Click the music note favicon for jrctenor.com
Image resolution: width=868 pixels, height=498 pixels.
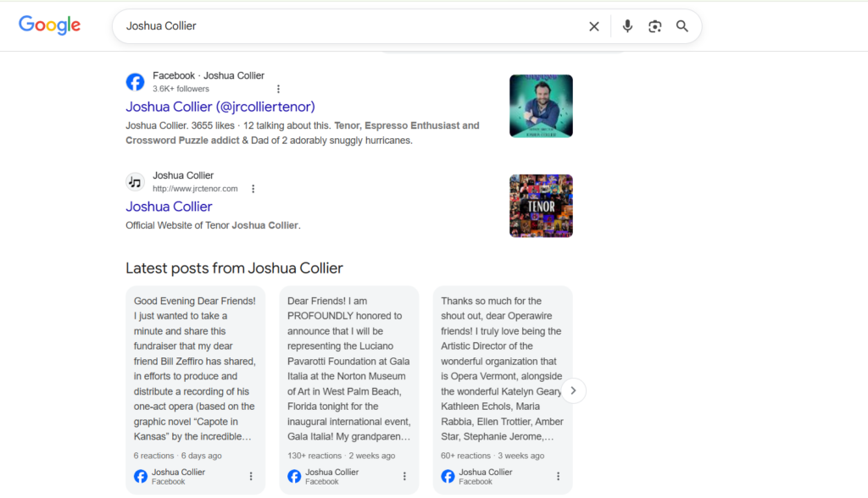click(135, 181)
